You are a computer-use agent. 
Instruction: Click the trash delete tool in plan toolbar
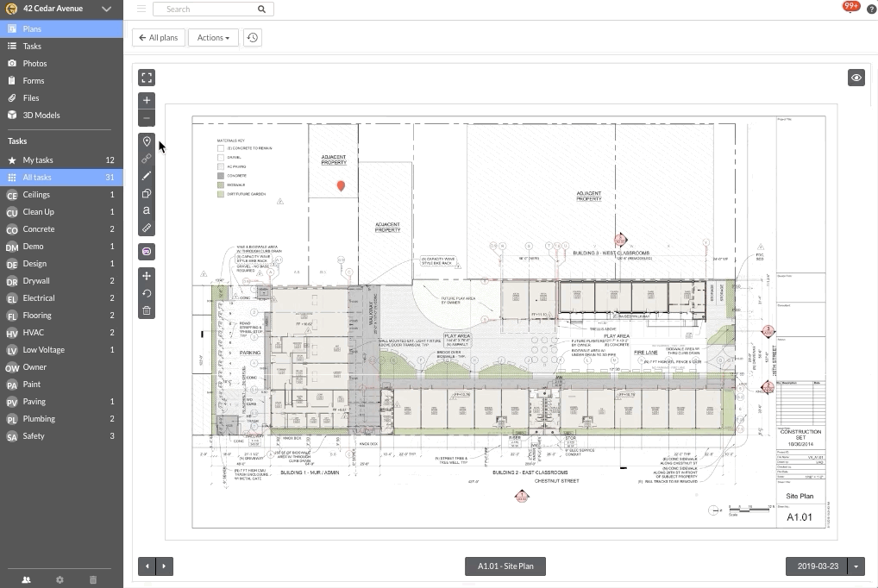pos(147,310)
